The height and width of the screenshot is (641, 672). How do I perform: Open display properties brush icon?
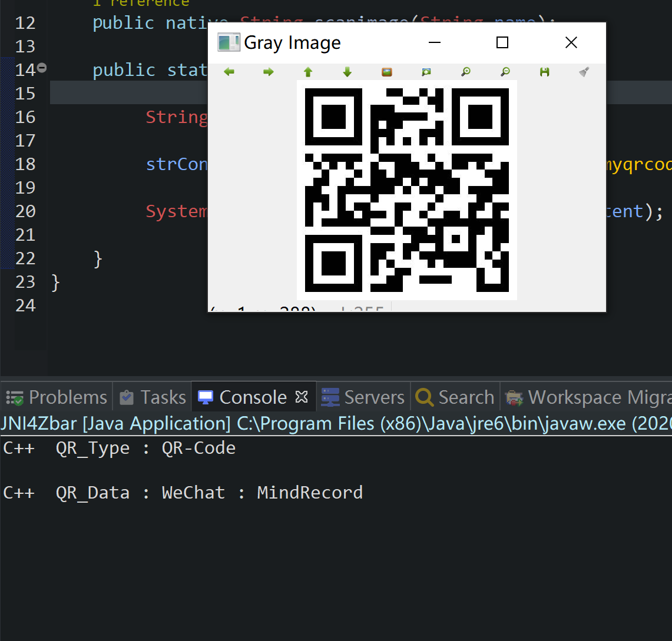pyautogui.click(x=584, y=72)
